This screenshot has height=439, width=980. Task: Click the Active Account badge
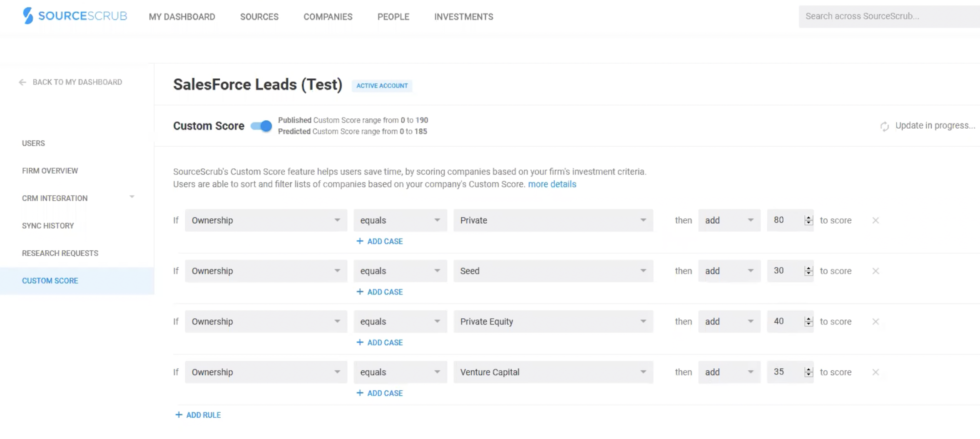coord(382,86)
